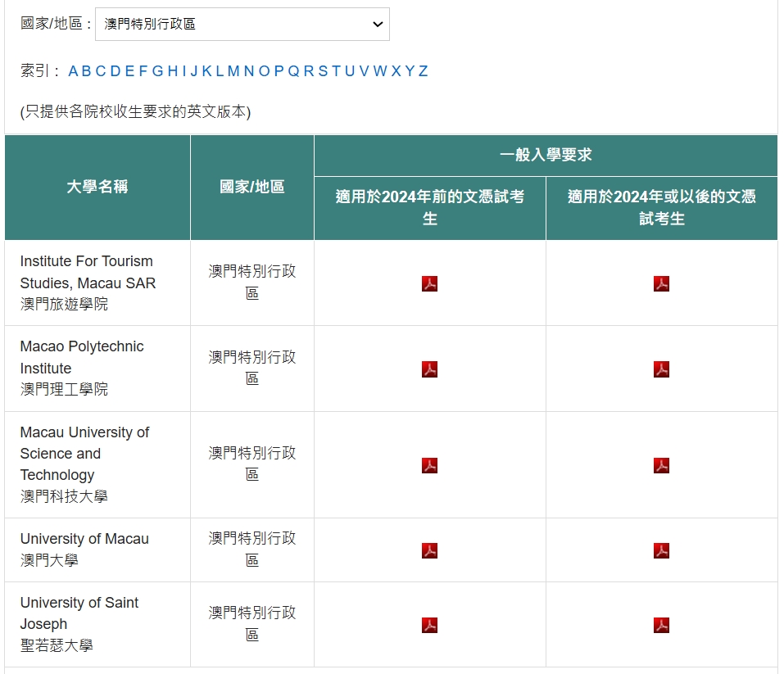Click the 大學名稱 table header
This screenshot has width=784, height=674.
point(97,187)
